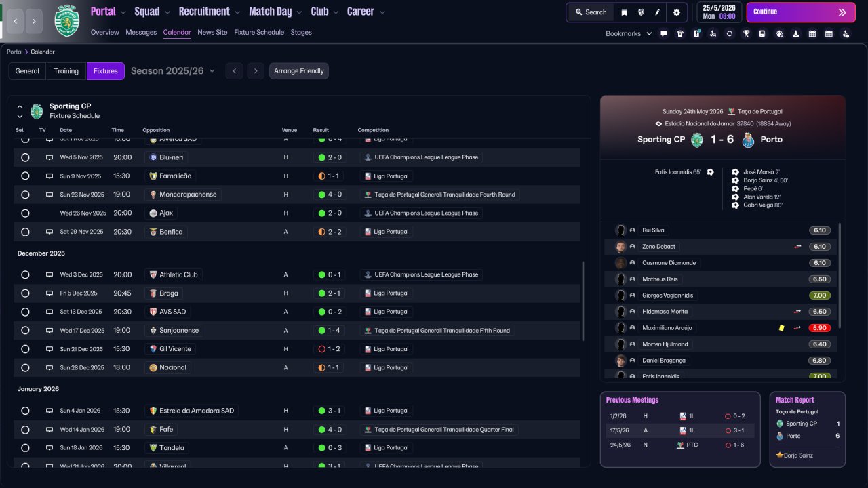Go forward using the right navigation arrow
The height and width of the screenshot is (488, 868).
coord(34,22)
